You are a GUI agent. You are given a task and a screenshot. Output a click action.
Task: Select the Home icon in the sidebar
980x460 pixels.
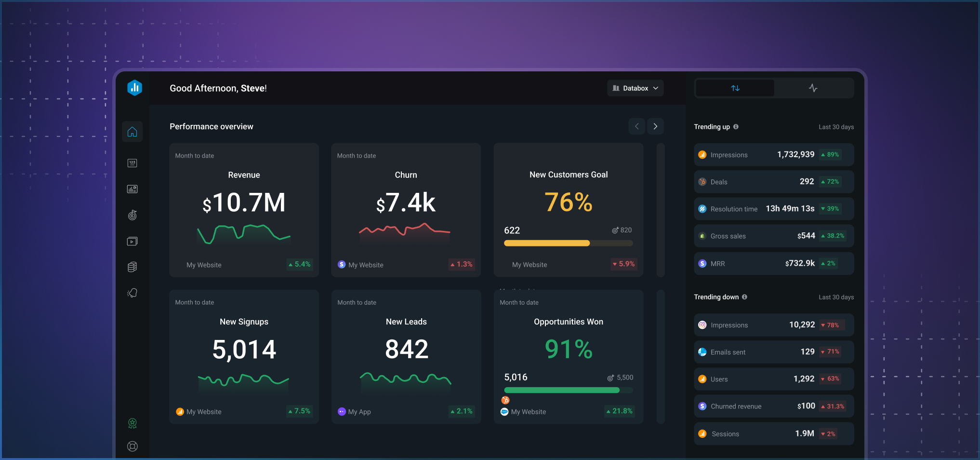tap(132, 131)
